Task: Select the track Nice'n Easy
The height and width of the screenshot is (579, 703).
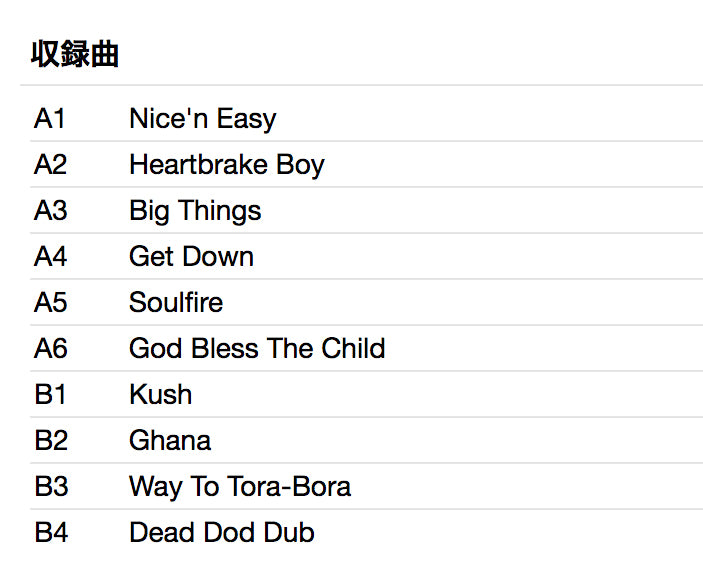Action: pyautogui.click(x=202, y=119)
